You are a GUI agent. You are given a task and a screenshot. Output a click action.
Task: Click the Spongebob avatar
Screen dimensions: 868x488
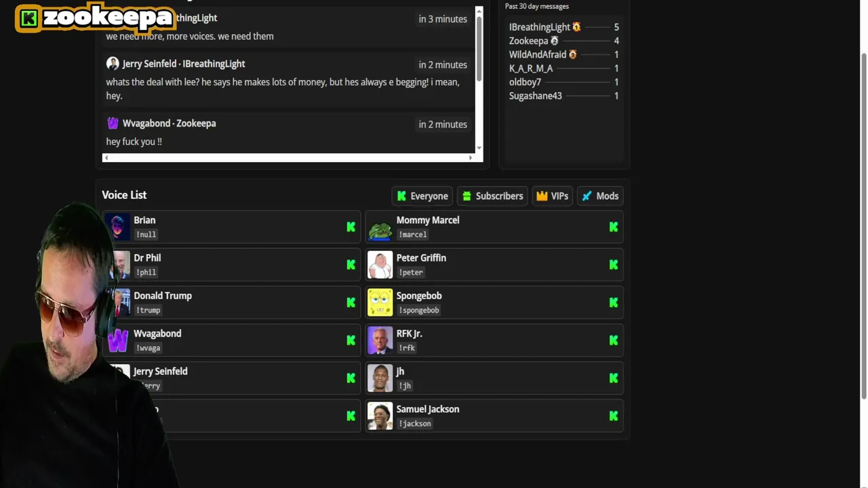tap(380, 303)
